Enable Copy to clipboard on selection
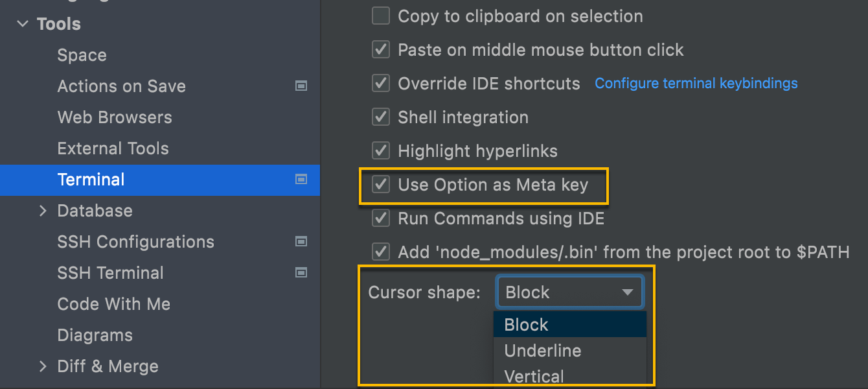The image size is (868, 389). pos(381,16)
